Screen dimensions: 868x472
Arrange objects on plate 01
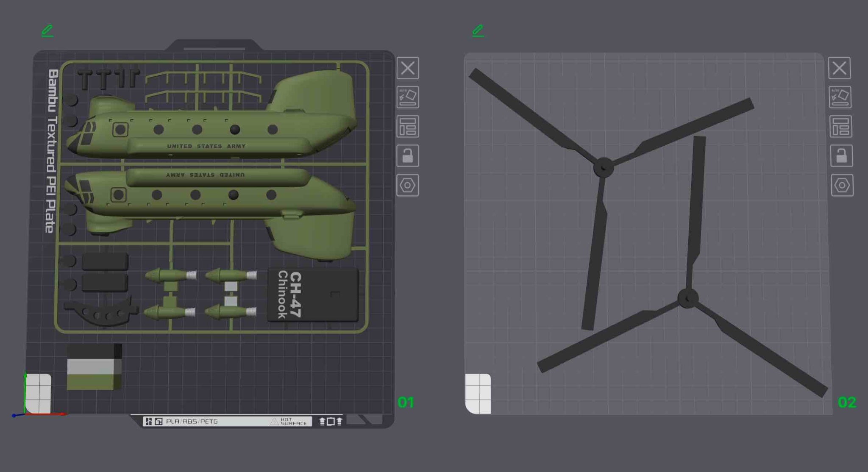pyautogui.click(x=408, y=126)
